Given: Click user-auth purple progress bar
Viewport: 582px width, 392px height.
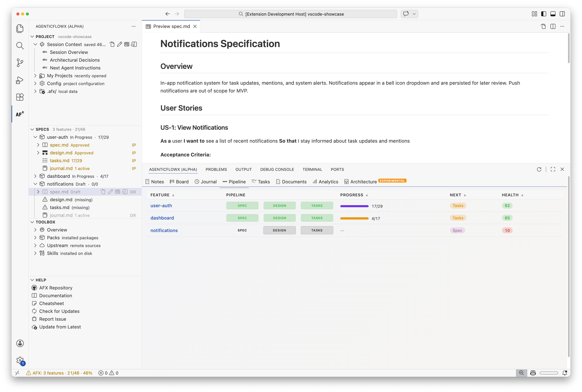Looking at the screenshot, I should click(x=354, y=206).
